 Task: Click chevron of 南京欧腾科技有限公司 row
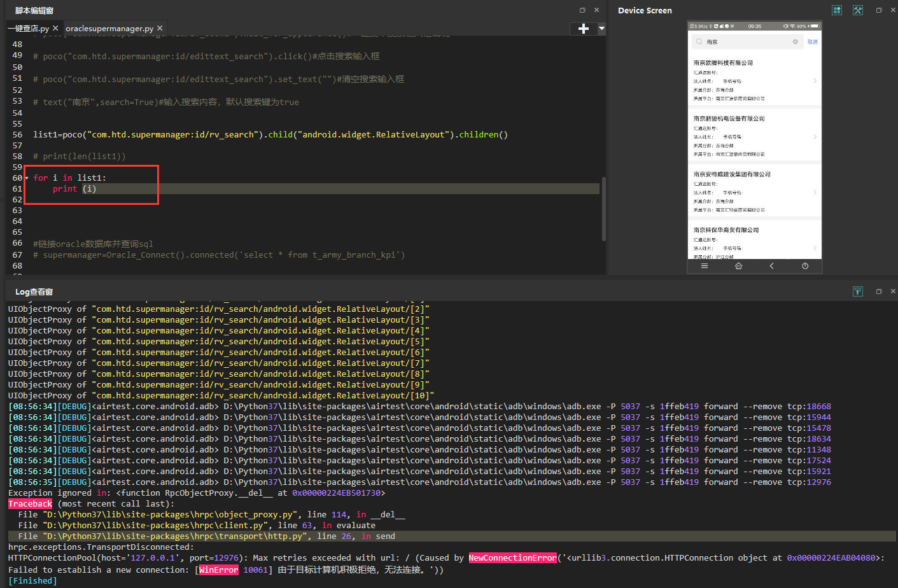pyautogui.click(x=815, y=81)
